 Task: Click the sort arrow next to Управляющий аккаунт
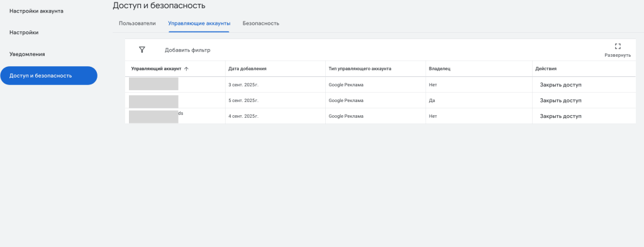tap(186, 69)
